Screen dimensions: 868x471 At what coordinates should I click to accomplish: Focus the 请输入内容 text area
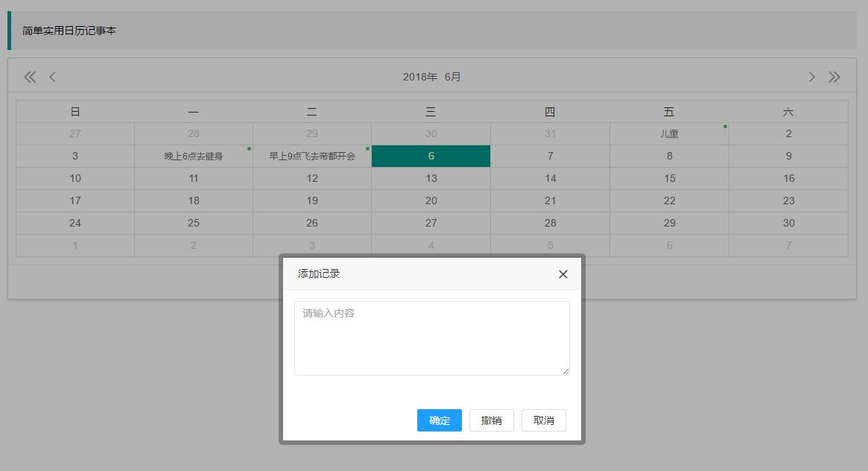(432, 338)
